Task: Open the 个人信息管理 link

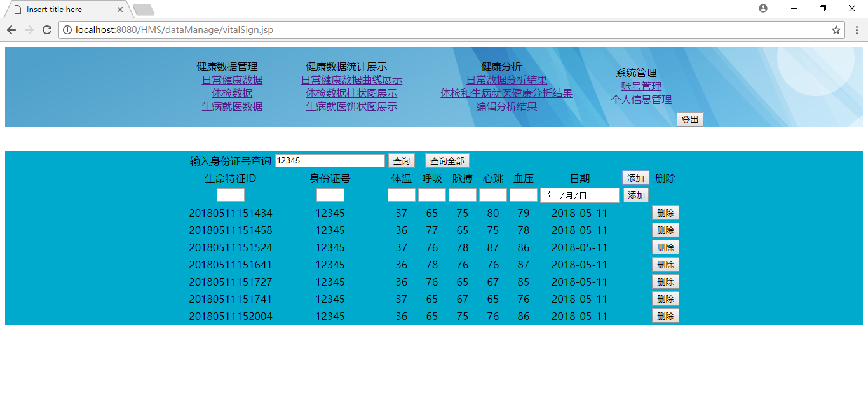Action: [641, 100]
